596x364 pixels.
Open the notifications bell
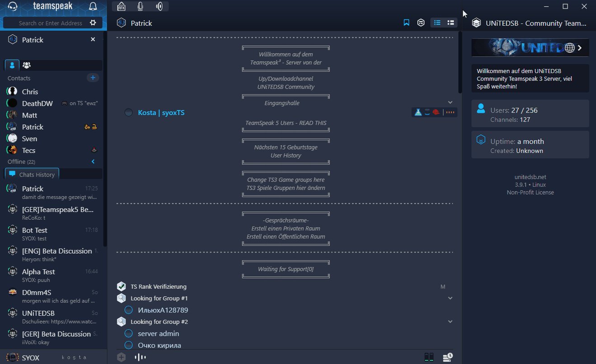tap(93, 6)
